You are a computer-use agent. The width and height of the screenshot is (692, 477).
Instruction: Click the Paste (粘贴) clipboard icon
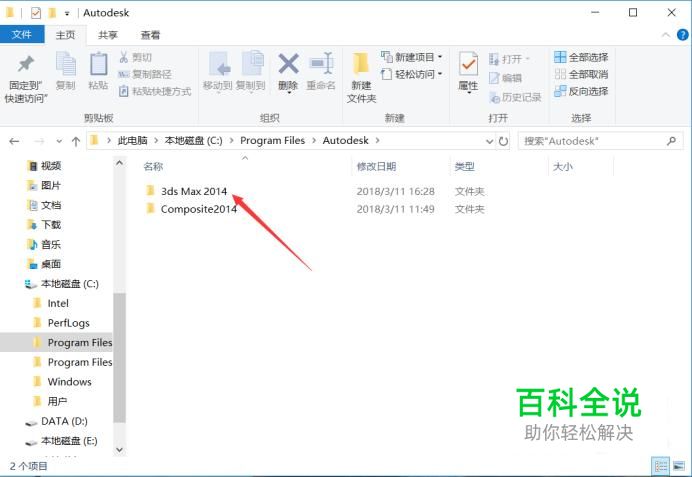[x=98, y=64]
